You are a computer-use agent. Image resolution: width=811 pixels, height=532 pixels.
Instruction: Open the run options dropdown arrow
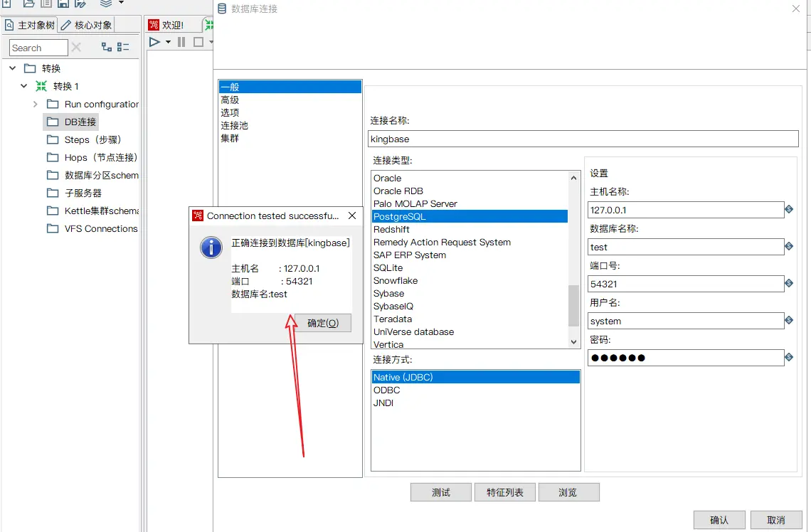[168, 43]
